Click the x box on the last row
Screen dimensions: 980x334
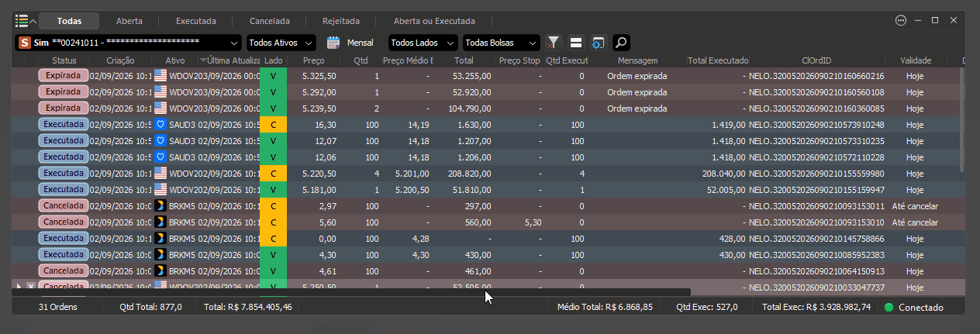(30, 287)
